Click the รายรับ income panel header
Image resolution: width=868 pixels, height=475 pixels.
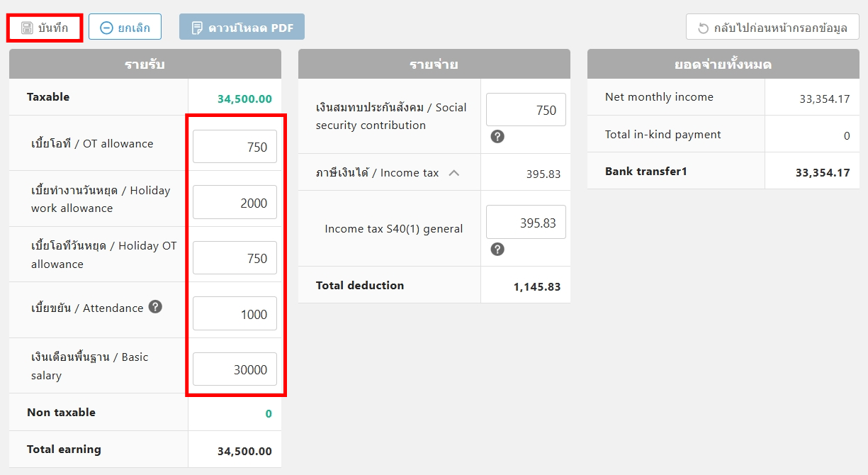[x=145, y=65]
